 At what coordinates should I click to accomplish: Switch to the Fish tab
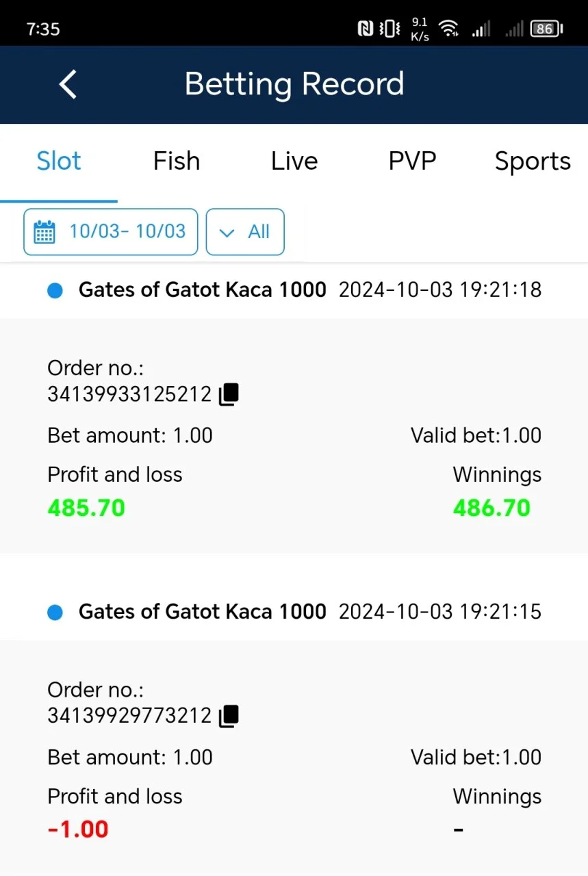177,162
